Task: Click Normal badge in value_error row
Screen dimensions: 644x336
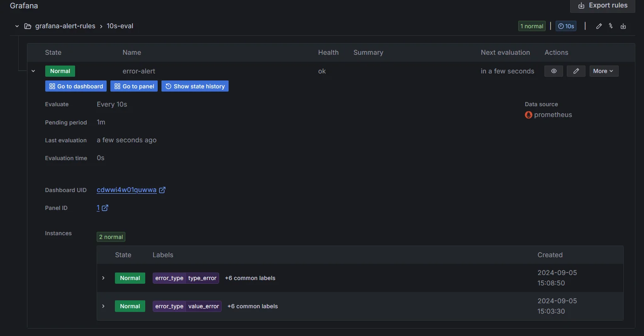Action: pyautogui.click(x=130, y=306)
